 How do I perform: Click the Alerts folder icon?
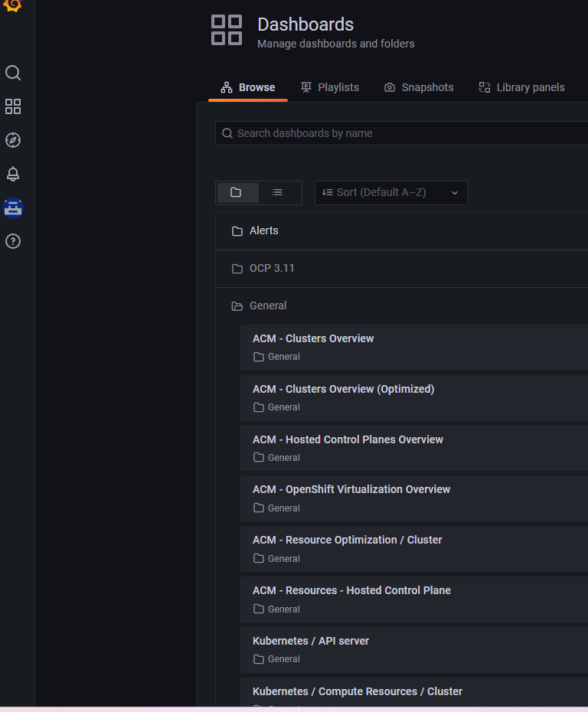237,231
